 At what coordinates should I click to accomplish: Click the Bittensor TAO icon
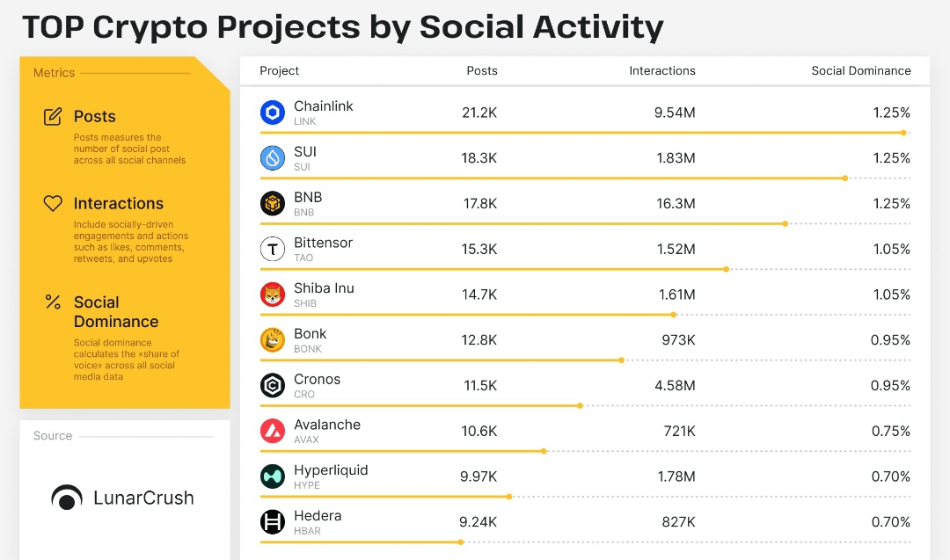click(273, 249)
